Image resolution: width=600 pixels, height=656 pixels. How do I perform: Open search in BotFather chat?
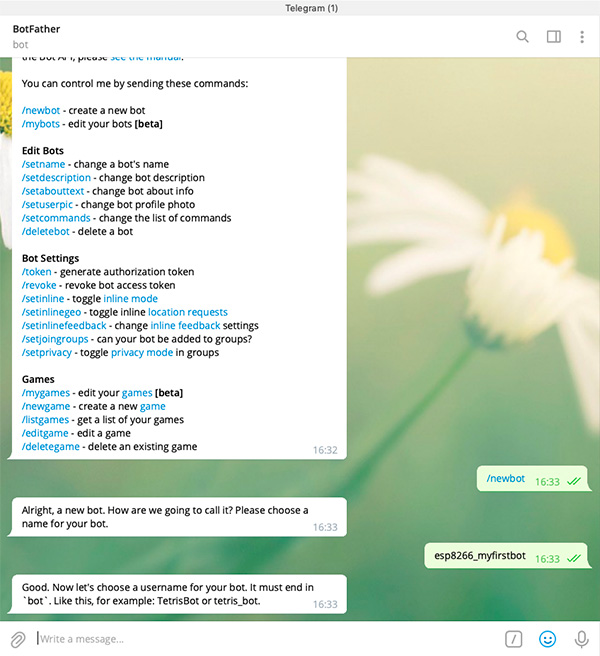point(522,37)
